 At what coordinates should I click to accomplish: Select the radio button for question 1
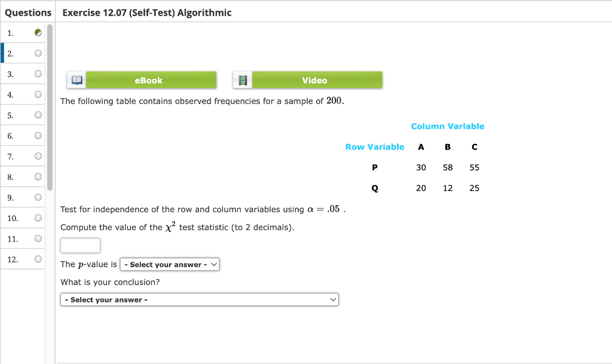click(38, 32)
